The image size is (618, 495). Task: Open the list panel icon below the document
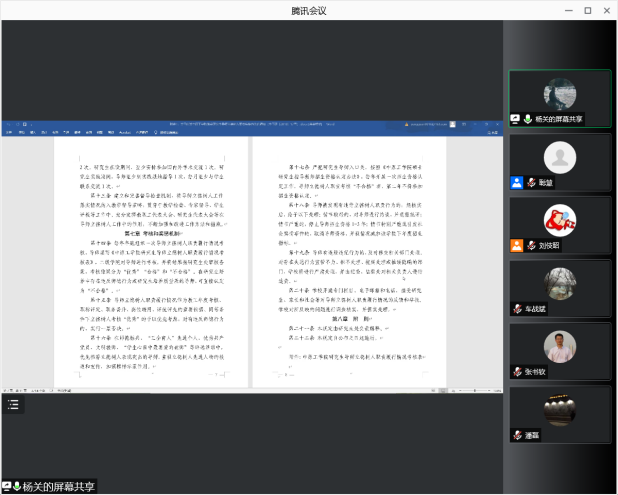coord(13,404)
